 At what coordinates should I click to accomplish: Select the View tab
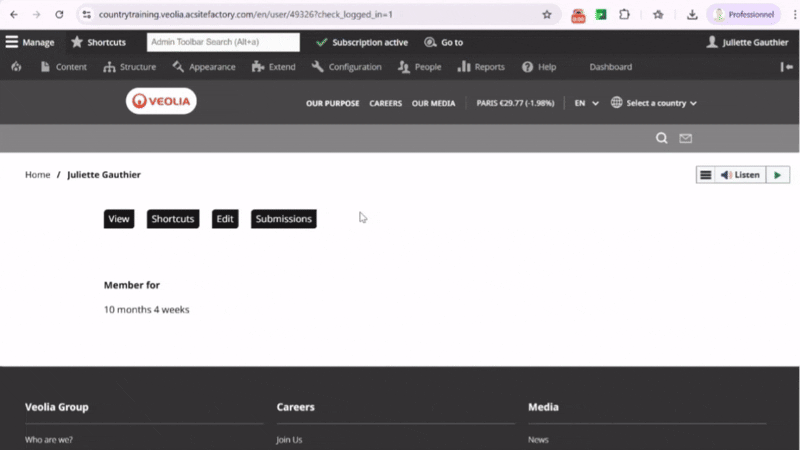click(119, 219)
